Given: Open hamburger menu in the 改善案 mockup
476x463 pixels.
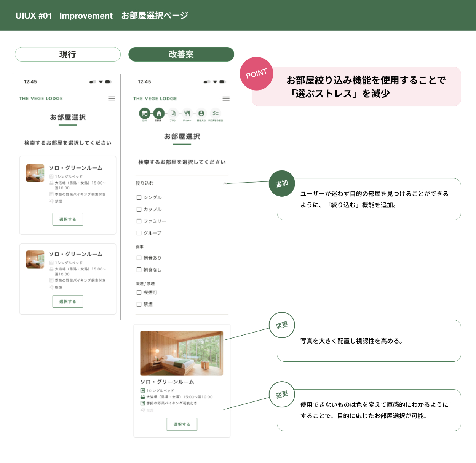Looking at the screenshot, I should pos(226,99).
